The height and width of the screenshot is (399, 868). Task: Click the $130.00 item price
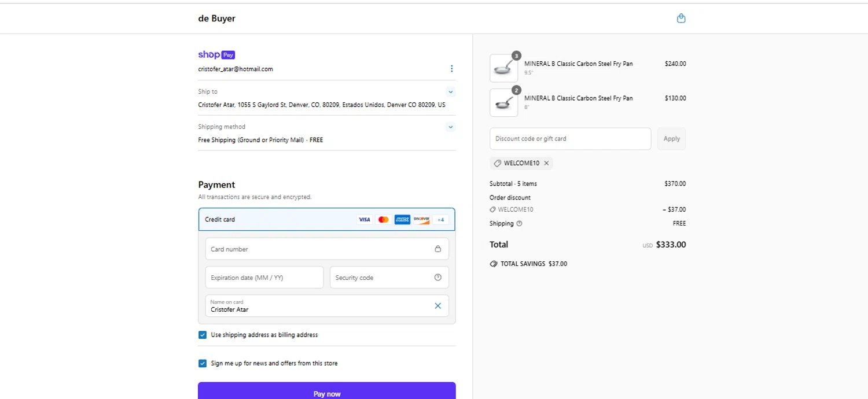(675, 98)
